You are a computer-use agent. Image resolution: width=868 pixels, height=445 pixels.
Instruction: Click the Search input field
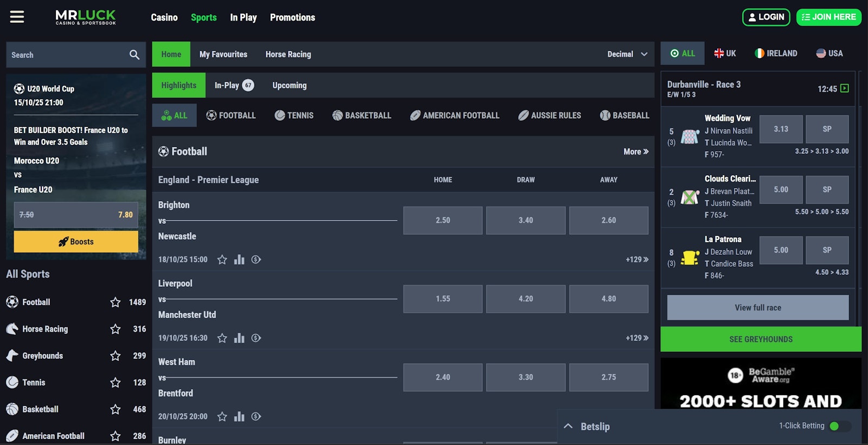pos(65,55)
